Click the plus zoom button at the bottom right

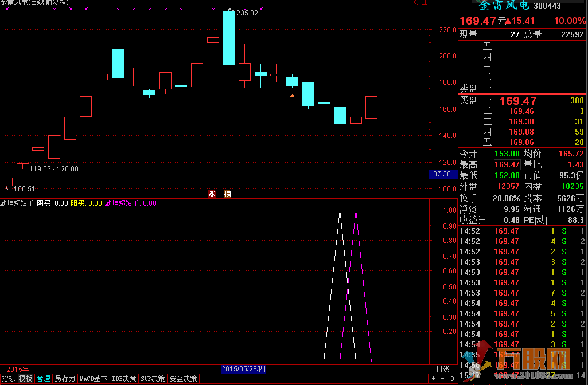tap(433, 379)
